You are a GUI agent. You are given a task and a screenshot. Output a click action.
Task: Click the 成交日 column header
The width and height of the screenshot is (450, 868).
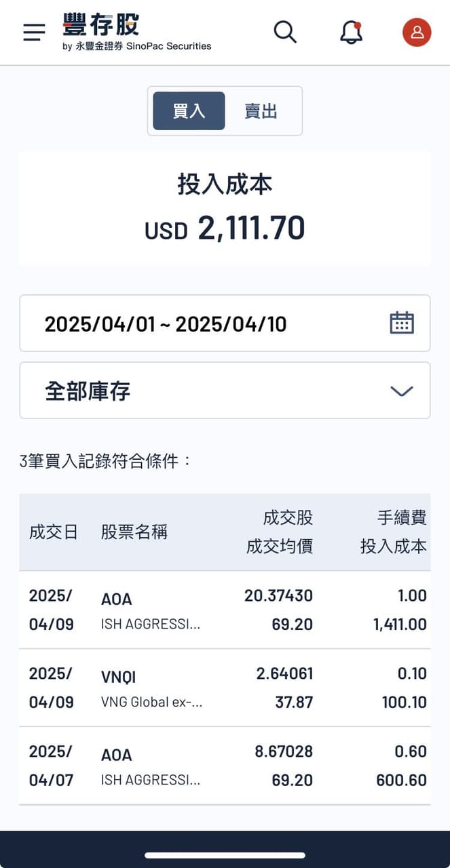54,532
